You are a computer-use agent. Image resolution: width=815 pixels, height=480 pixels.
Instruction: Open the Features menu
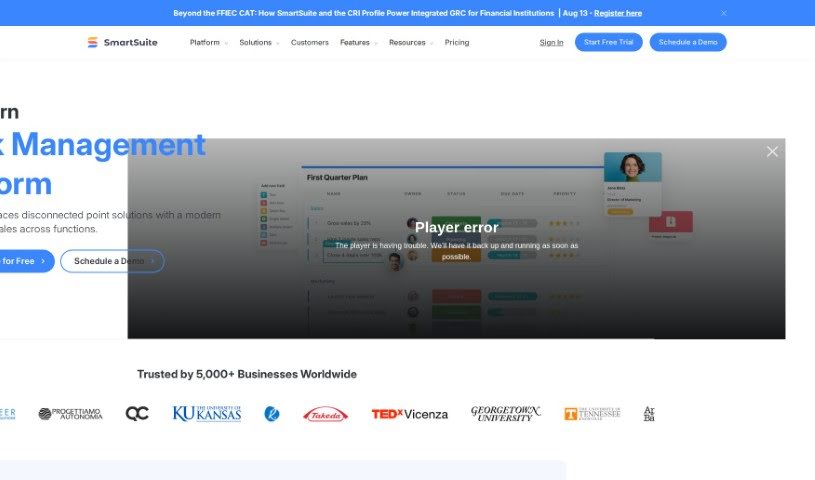[x=354, y=42]
